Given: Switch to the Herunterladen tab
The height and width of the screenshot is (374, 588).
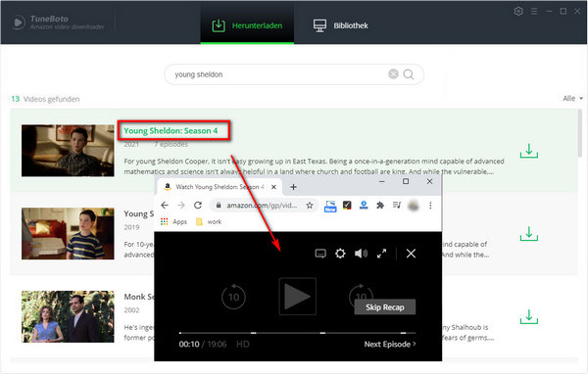Looking at the screenshot, I should click(x=247, y=25).
